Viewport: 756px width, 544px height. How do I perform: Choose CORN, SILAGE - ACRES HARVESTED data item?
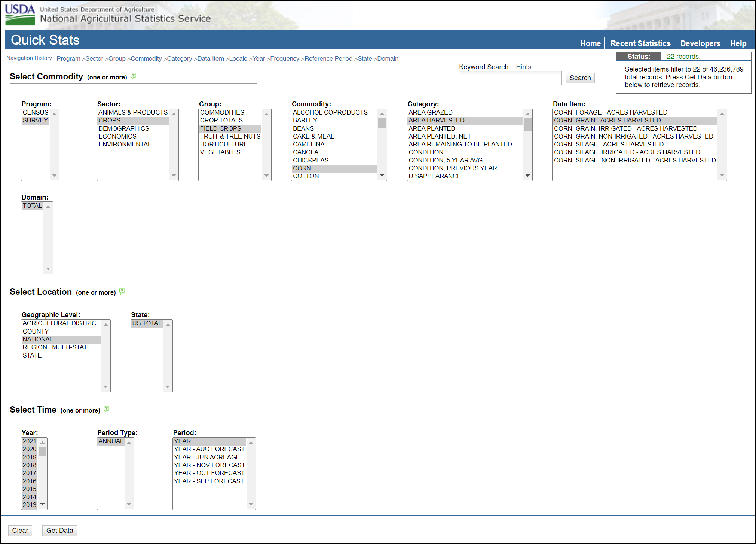(x=609, y=144)
